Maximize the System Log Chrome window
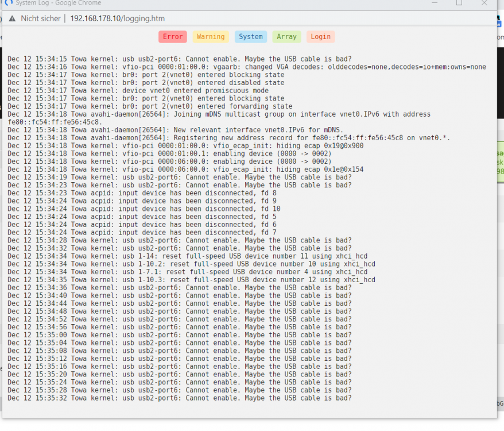This screenshot has width=504, height=431. coord(459,3)
